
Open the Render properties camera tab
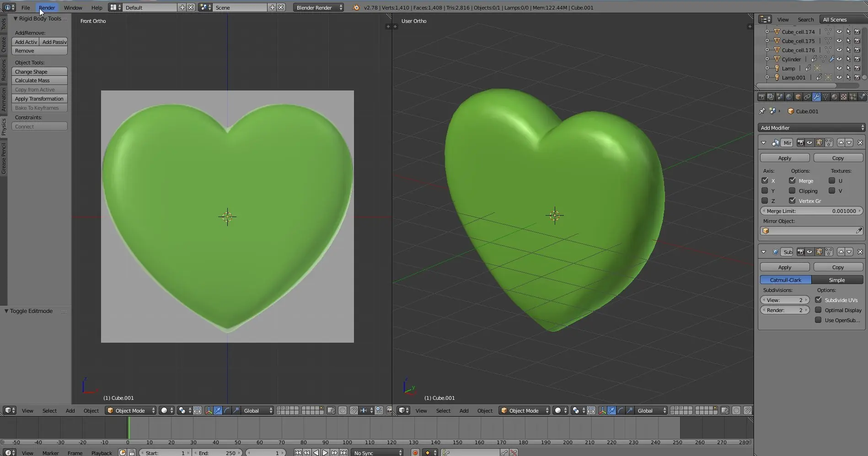[762, 96]
